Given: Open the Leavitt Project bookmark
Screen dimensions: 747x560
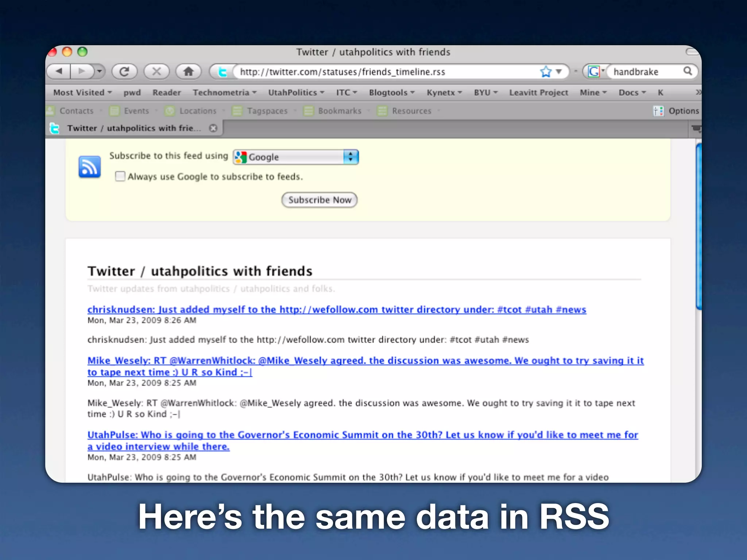Looking at the screenshot, I should [x=539, y=93].
